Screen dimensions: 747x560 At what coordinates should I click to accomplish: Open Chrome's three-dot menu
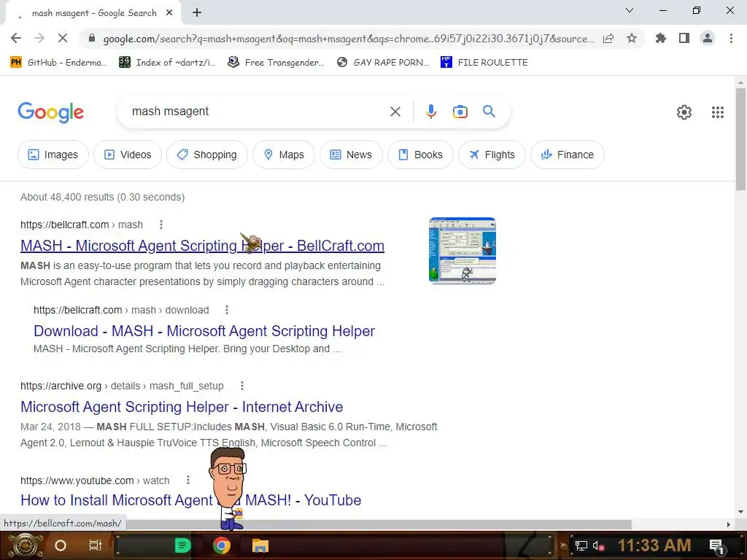(x=731, y=38)
